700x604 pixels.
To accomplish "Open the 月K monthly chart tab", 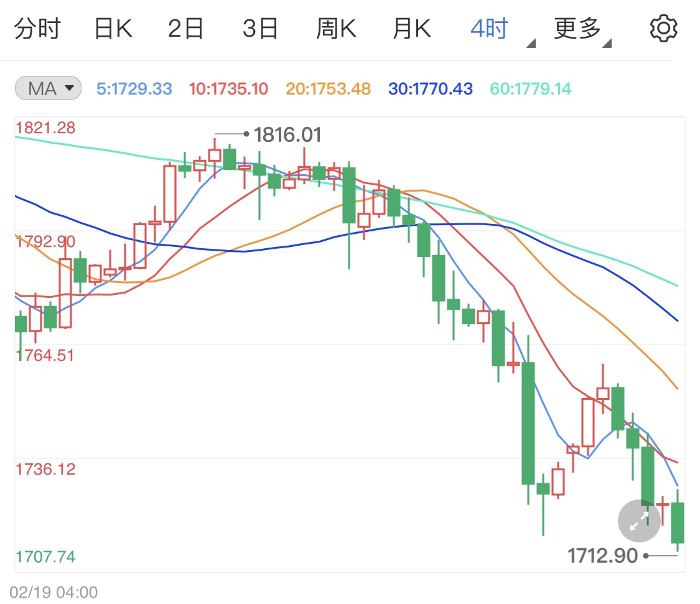I will coord(412,29).
